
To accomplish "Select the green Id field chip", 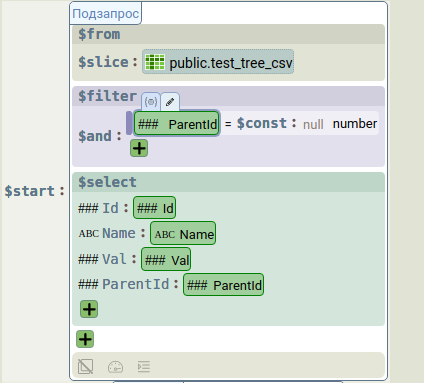I will (x=154, y=208).
